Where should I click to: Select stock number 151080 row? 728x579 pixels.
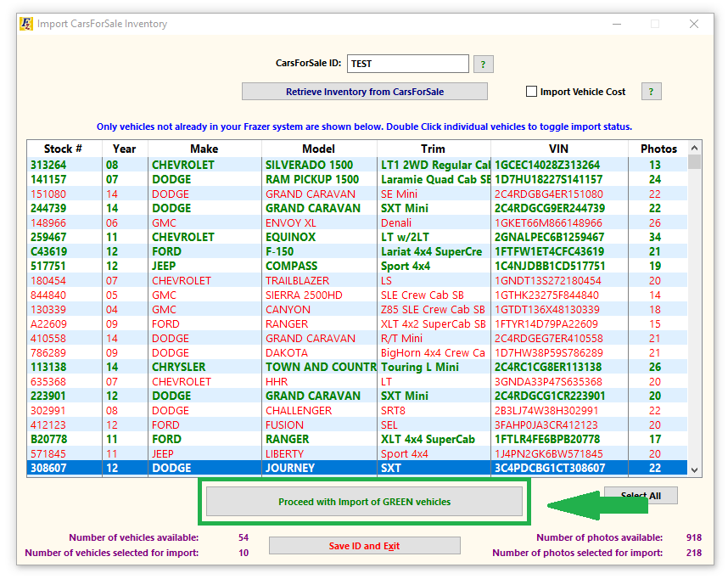(357, 194)
